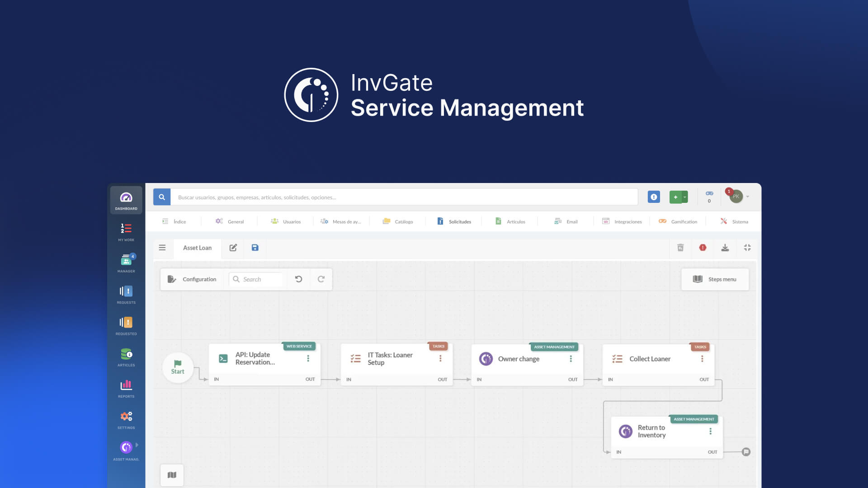This screenshot has height=488, width=868.
Task: Exit fullscreen with the collapse arrows icon
Action: (747, 248)
